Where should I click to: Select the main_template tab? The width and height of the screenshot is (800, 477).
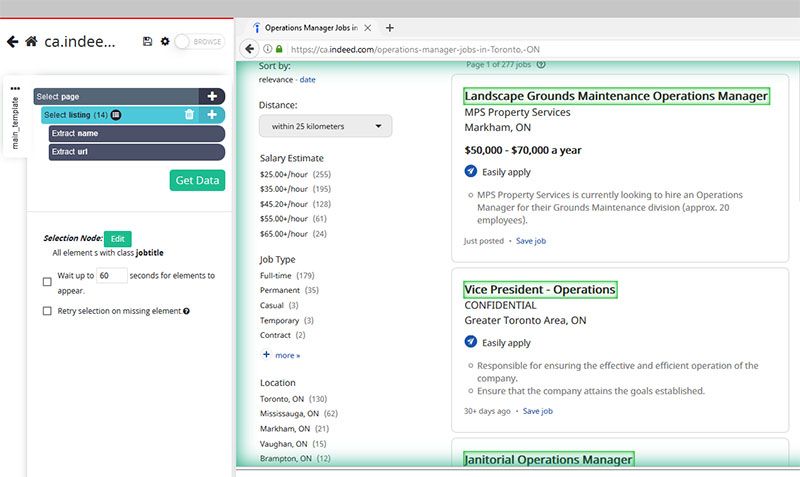pyautogui.click(x=15, y=122)
